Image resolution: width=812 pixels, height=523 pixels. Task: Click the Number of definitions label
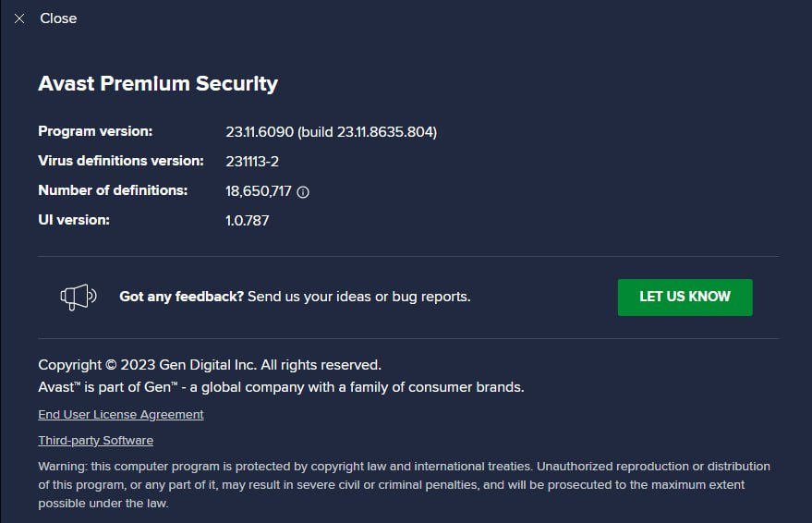point(113,190)
